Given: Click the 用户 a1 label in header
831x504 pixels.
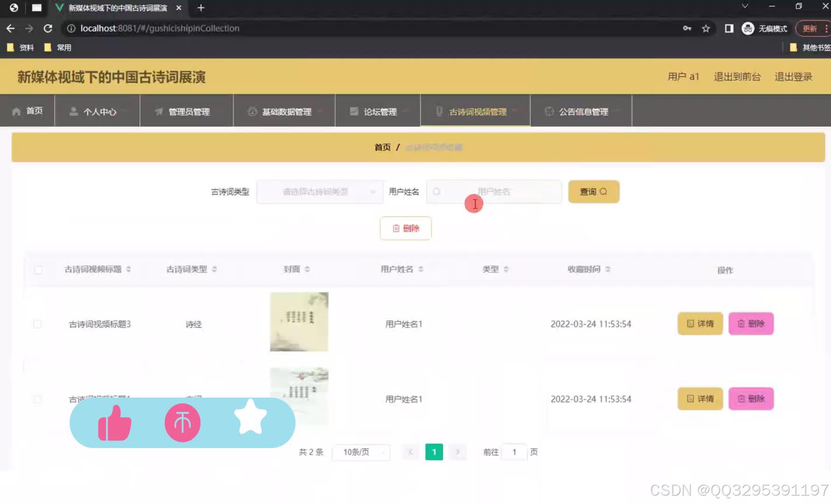Looking at the screenshot, I should [683, 77].
